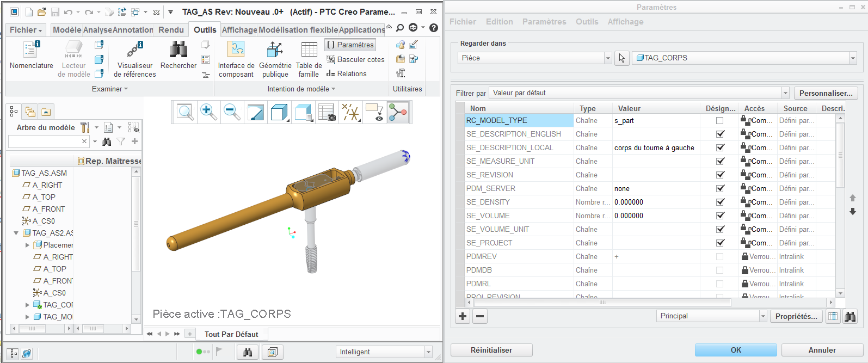Viewport: 868px width, 363px height.
Task: Click the zoom out magnifier icon
Action: tap(232, 112)
